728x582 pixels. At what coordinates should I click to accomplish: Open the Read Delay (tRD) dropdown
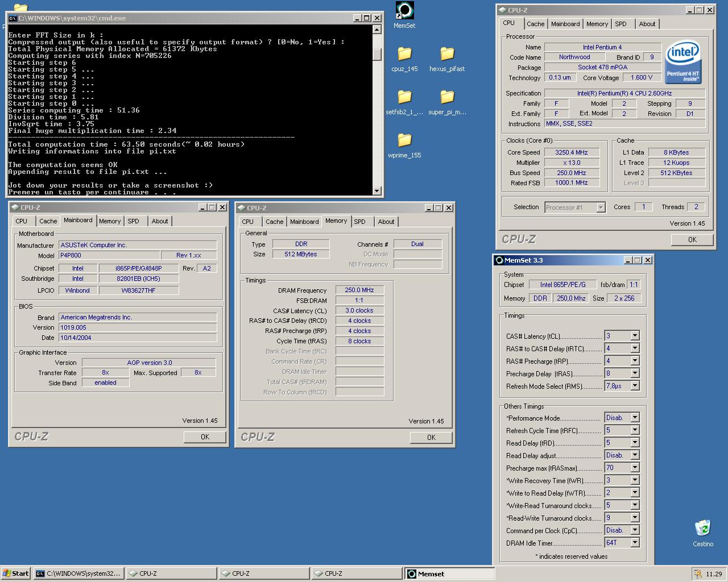coord(635,443)
